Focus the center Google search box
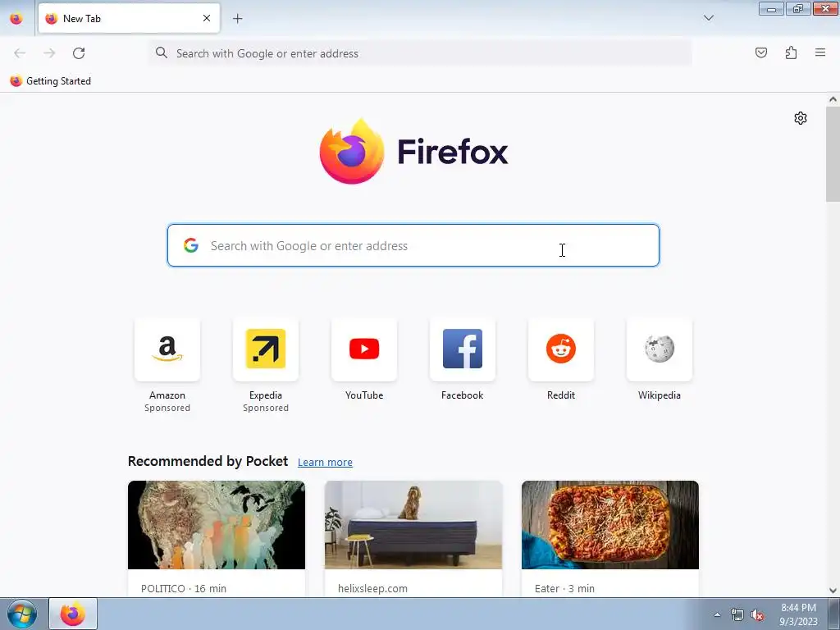Viewport: 840px width, 630px height. 413,245
